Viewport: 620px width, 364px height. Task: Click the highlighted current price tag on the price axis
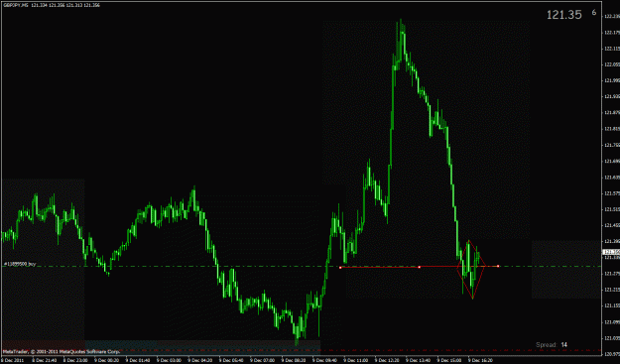[610, 252]
